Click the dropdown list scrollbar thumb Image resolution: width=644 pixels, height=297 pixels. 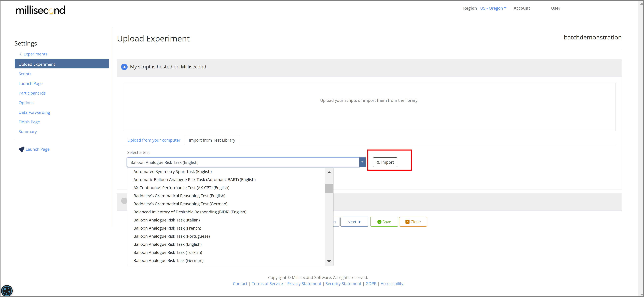tap(329, 189)
